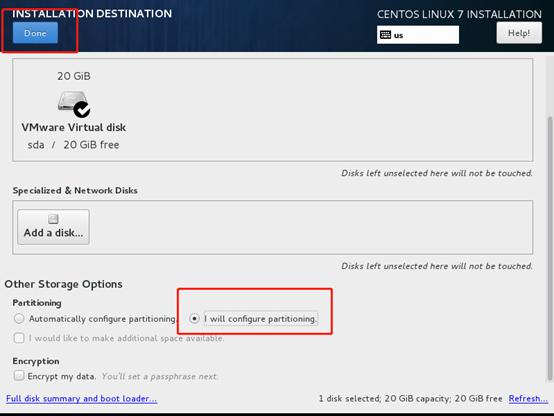Click the Done button
Screen dimensions: 554x416
35,33
